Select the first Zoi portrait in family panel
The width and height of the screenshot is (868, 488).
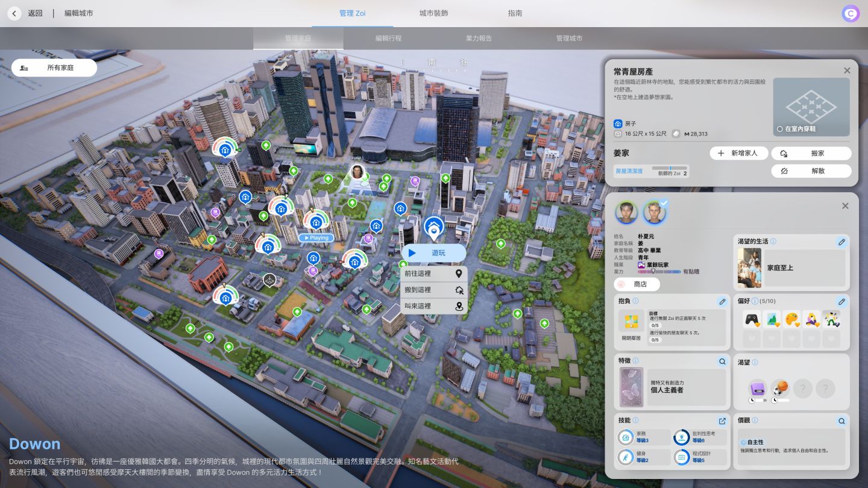pyautogui.click(x=626, y=213)
